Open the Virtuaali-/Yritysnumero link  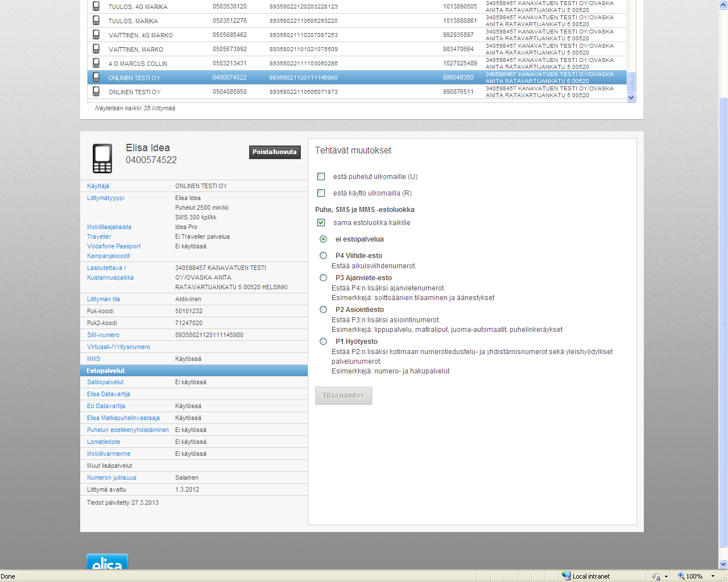click(118, 347)
